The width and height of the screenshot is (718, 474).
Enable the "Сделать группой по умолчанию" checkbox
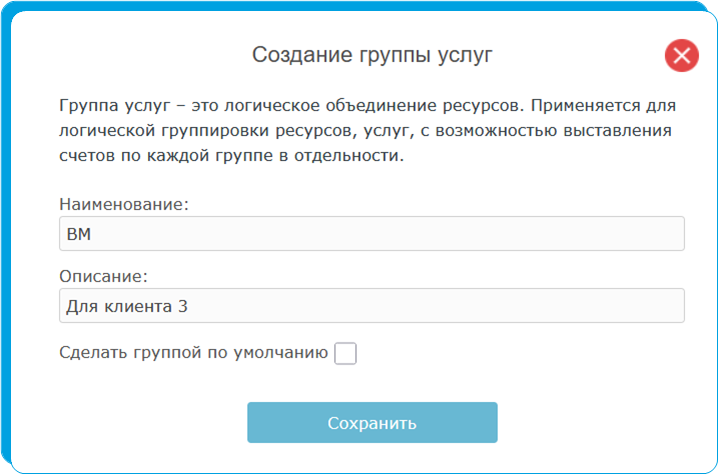coord(345,353)
